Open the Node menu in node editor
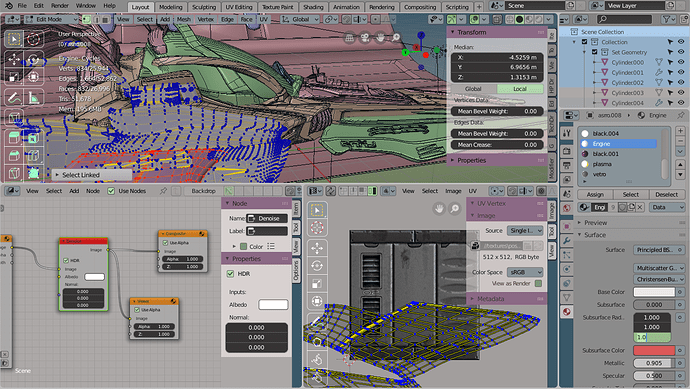Viewport: 690px width, 389px height. coord(92,191)
